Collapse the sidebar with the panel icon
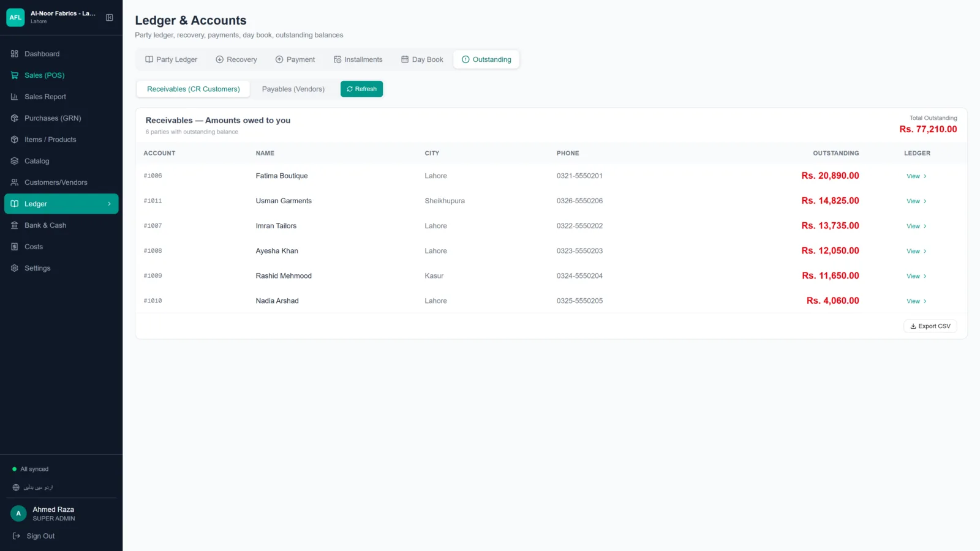This screenshot has height=551, width=980. tap(110, 18)
